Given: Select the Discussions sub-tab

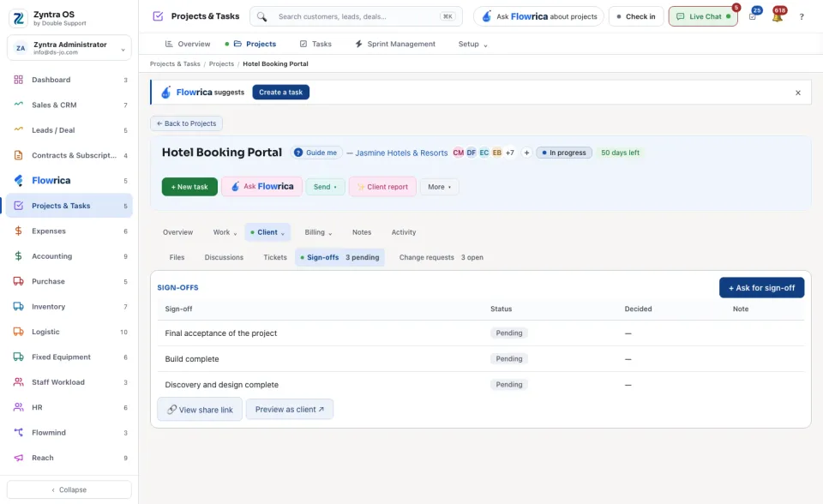Looking at the screenshot, I should pos(224,257).
